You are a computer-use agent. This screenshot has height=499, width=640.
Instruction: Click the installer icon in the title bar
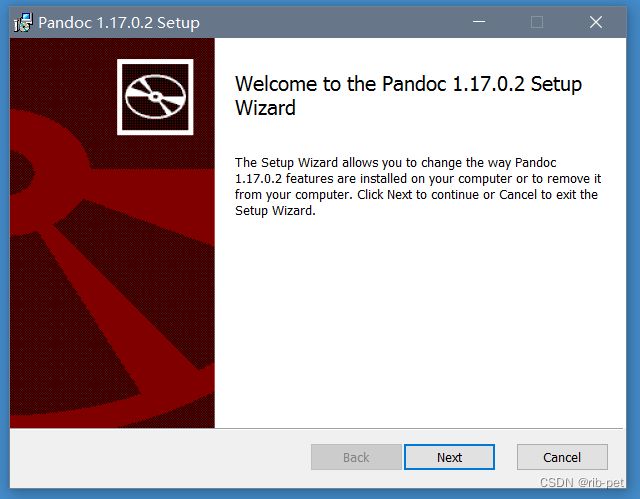click(x=23, y=22)
